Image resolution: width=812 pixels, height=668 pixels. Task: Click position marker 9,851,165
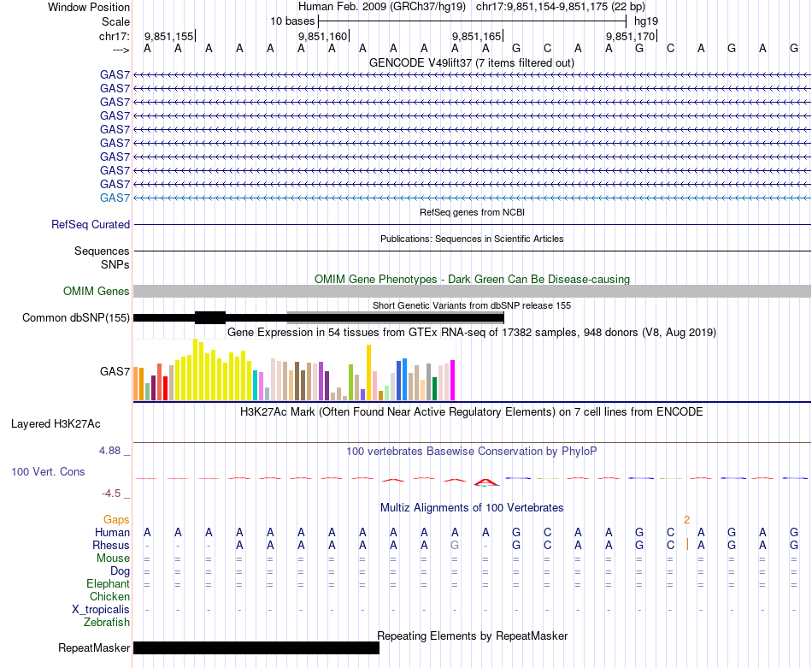(476, 36)
